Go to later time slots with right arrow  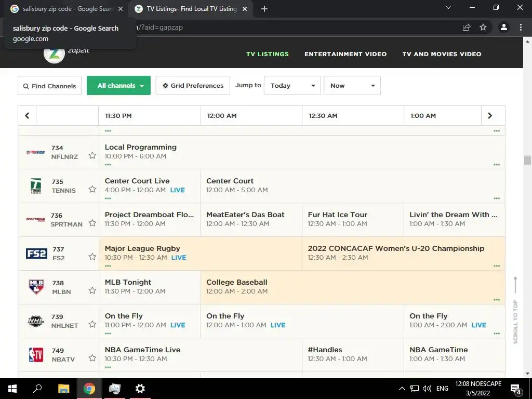point(490,116)
